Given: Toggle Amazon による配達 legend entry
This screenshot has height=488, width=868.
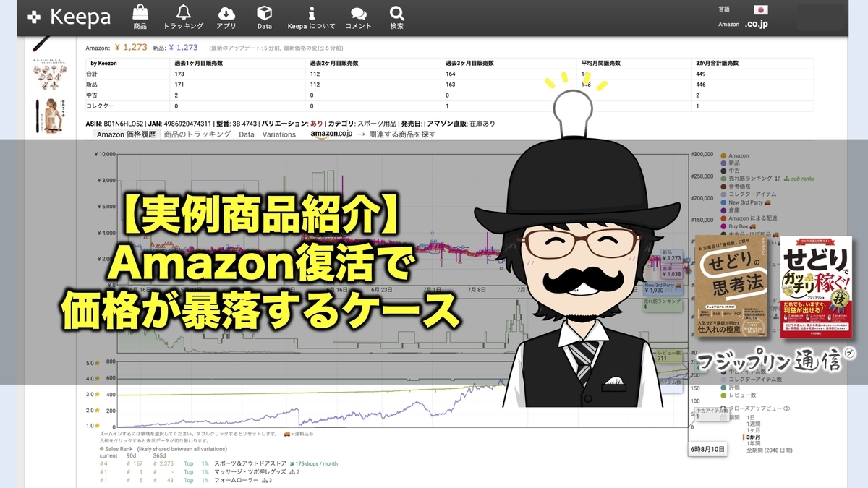Looking at the screenshot, I should point(748,218).
